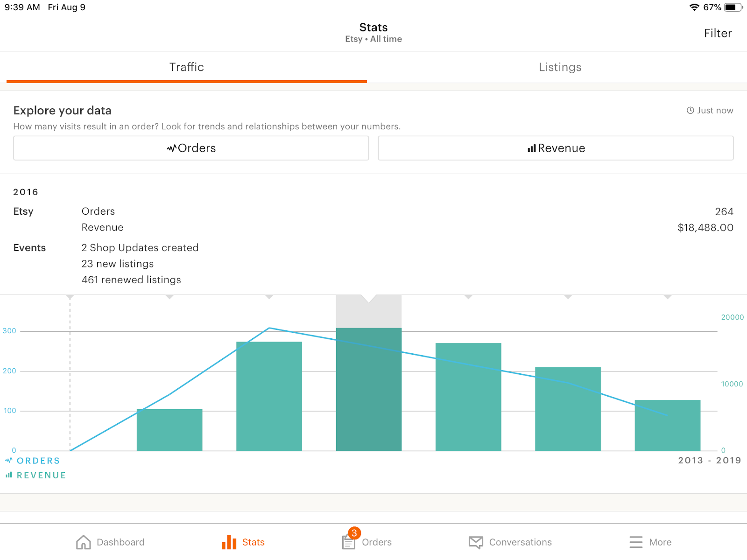Screen dimensions: 747x560
Task: Tap the clock icon beside Just now
Action: [x=690, y=111]
